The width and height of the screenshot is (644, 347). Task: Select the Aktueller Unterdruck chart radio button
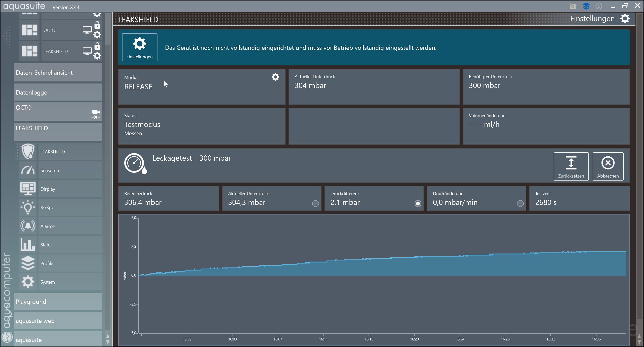315,203
